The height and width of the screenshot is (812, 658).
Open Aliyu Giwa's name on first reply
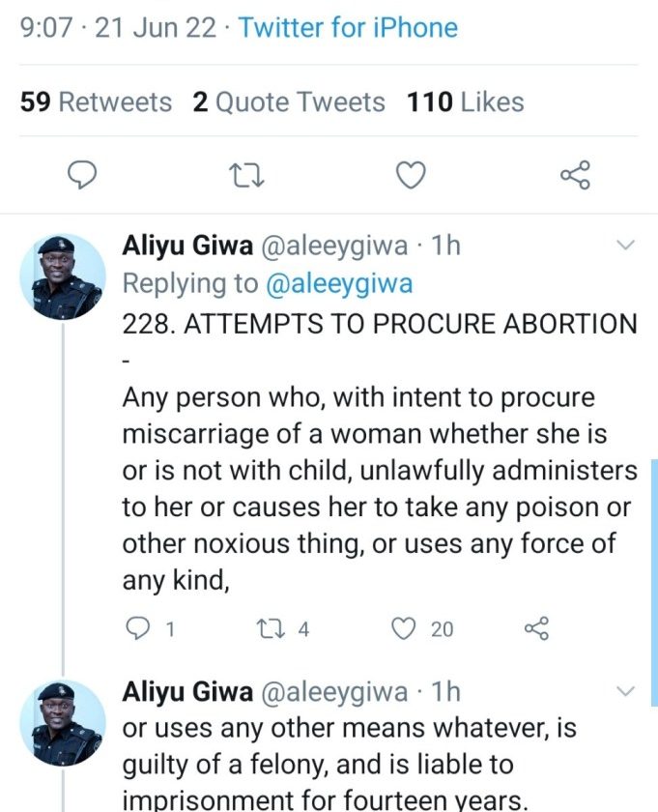click(186, 246)
